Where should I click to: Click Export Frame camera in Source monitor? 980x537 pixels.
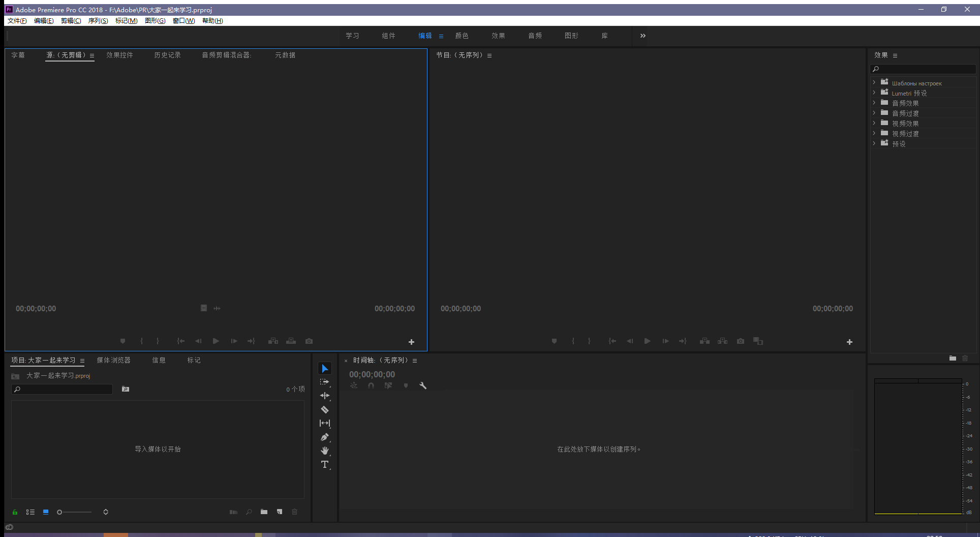tap(309, 341)
